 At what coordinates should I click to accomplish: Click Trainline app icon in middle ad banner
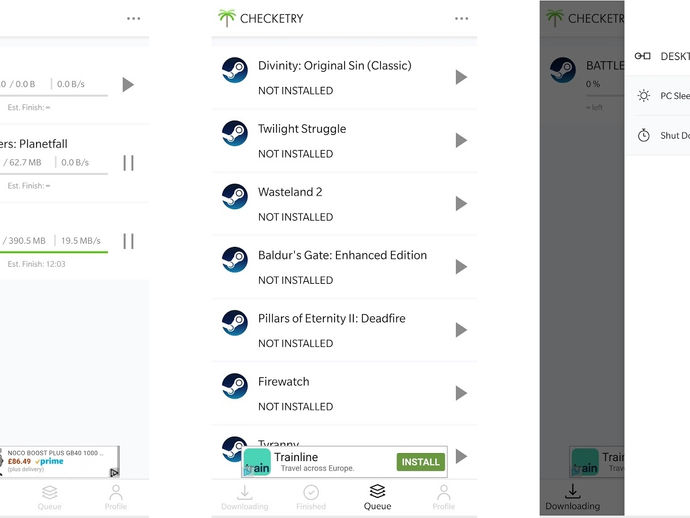(x=257, y=462)
